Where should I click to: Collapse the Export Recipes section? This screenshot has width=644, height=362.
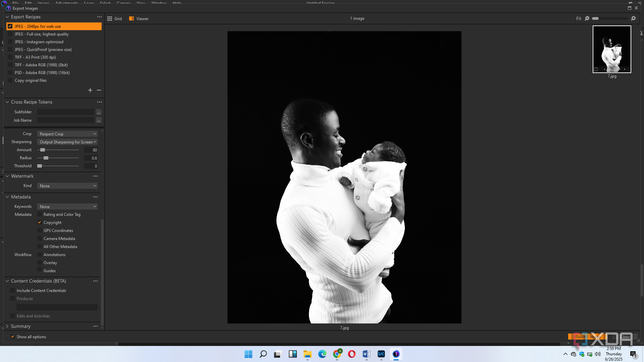7,17
